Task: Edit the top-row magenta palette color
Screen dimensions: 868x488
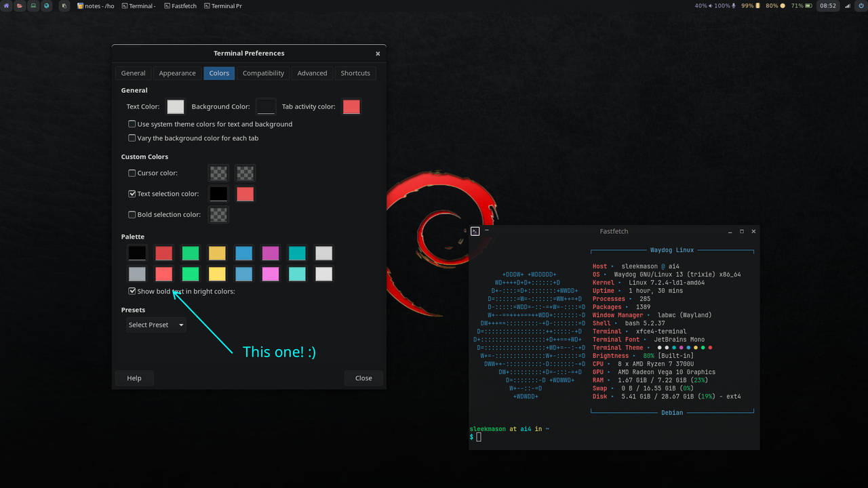Action: 271,253
